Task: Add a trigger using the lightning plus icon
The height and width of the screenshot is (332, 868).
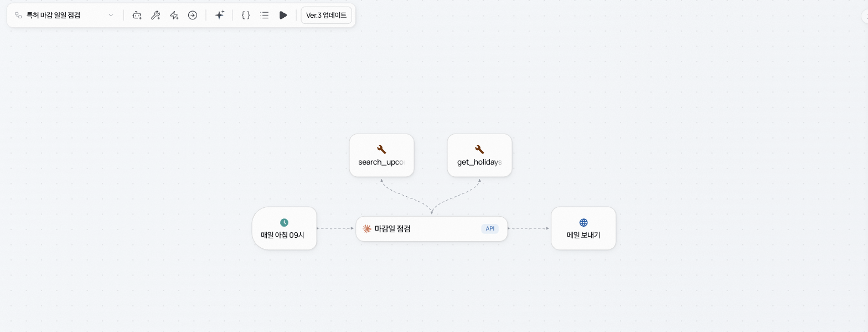Action: click(174, 16)
